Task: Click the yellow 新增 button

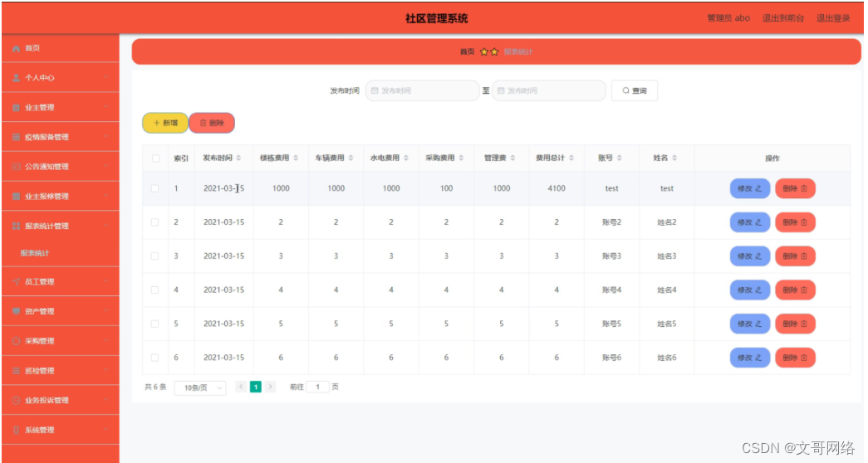Action: (165, 123)
